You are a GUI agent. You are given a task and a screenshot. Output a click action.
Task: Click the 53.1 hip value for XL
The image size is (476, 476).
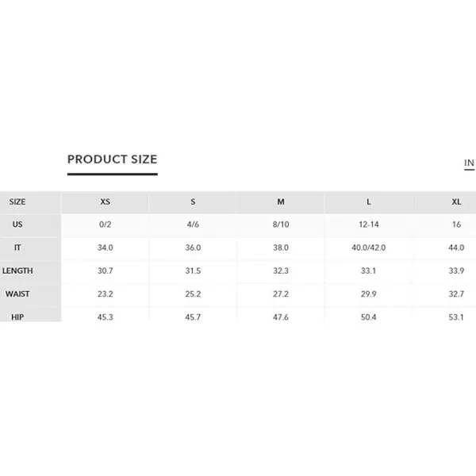pos(456,317)
